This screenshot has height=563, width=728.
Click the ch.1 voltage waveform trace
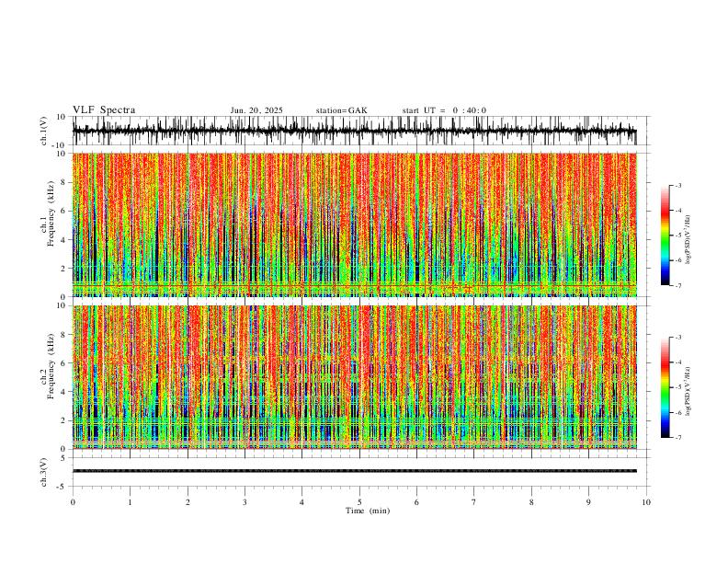(x=354, y=131)
